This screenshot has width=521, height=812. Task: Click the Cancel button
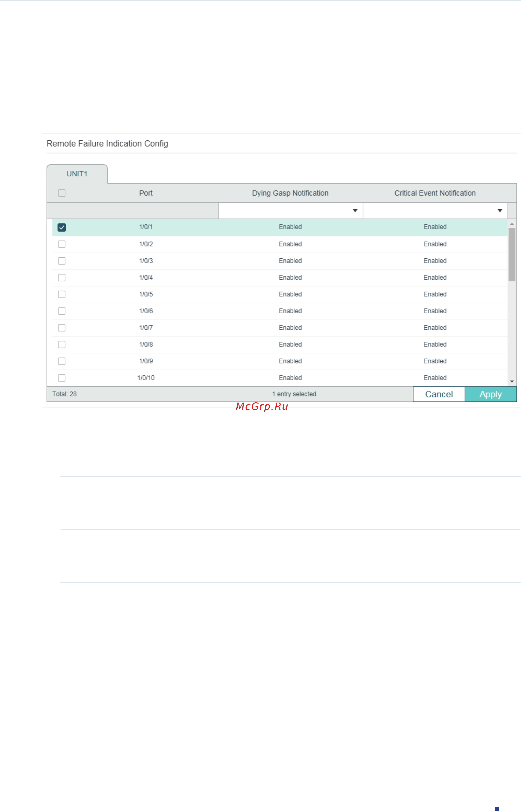[x=439, y=394]
